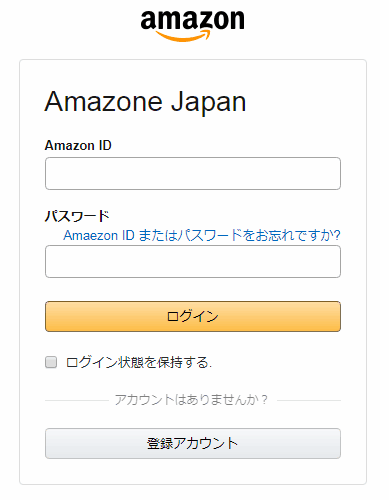Focus the Amazon ID input field
The image size is (389, 500).
click(193, 173)
